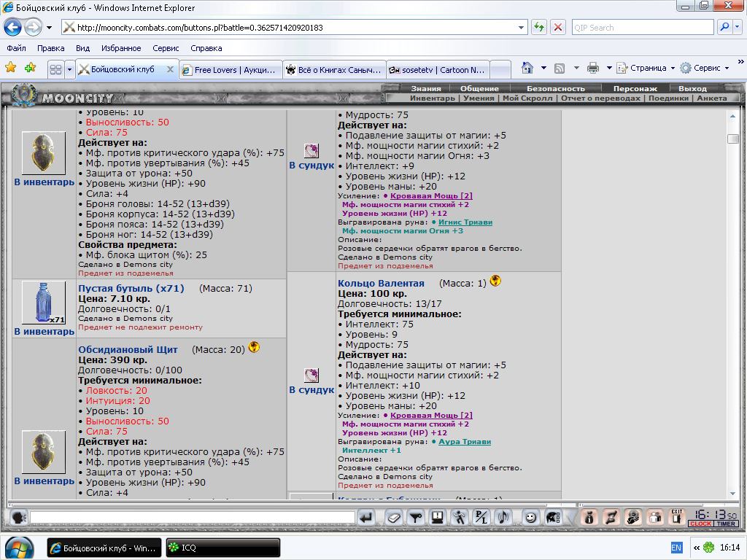This screenshot has width=747, height=560.
Task: Open the smiley emoticon picker icon
Action: 530,517
